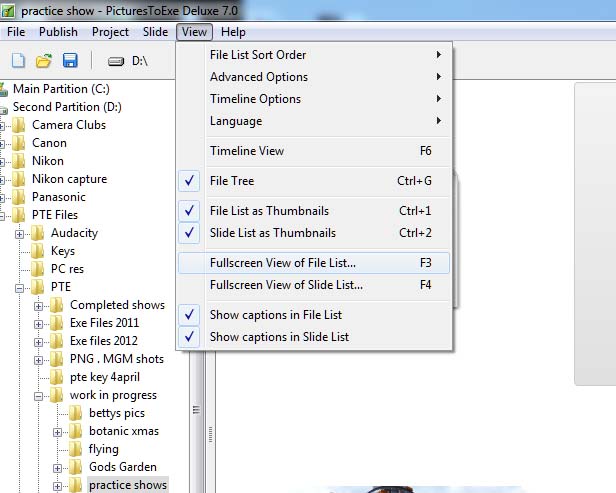Click the Open project folder icon

tap(44, 61)
